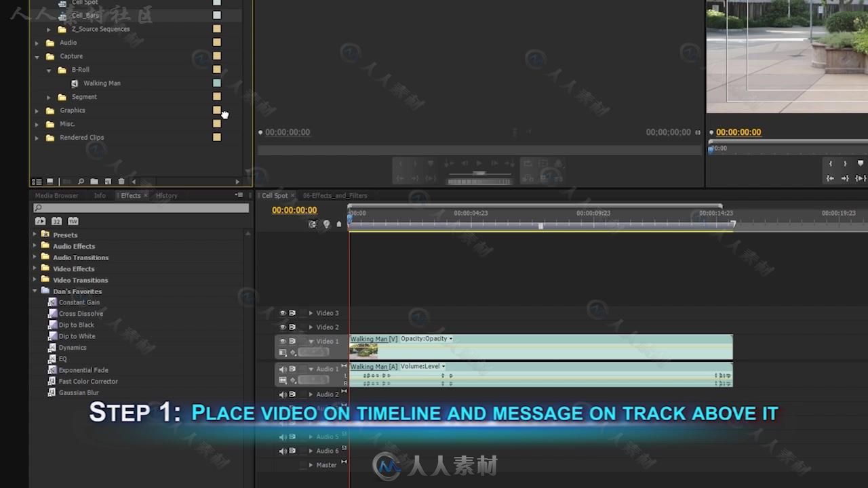Set display style for Video 1 track

coord(283,352)
